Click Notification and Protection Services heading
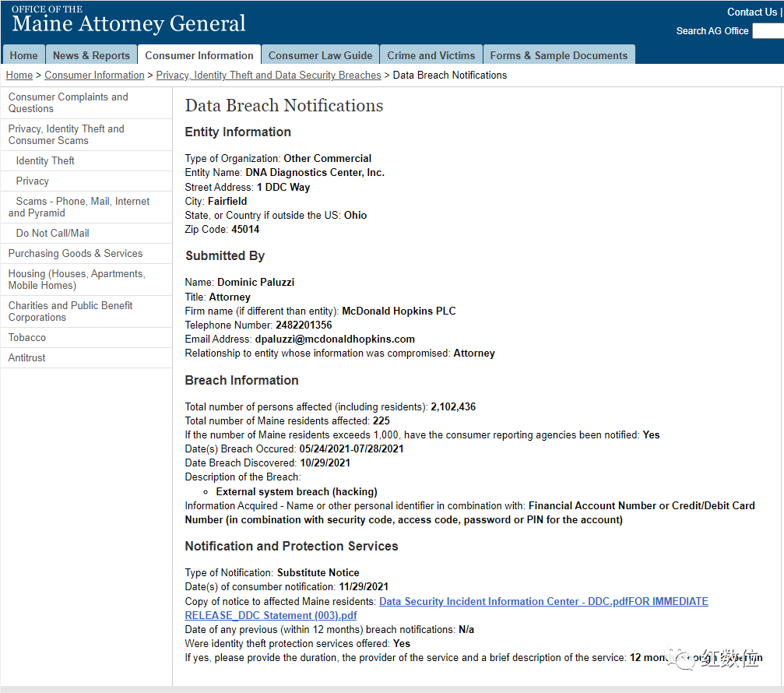 coord(291,547)
